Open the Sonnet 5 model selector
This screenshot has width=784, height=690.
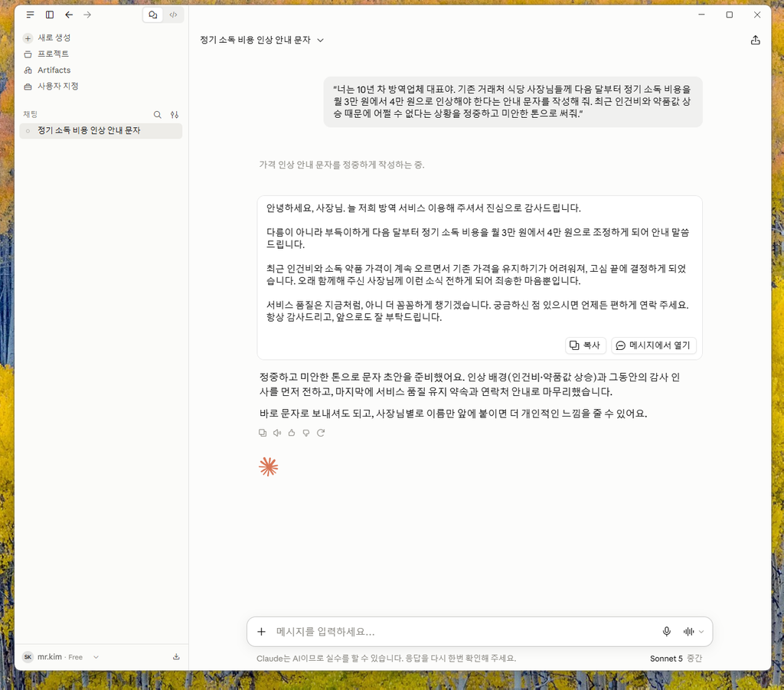click(x=675, y=659)
